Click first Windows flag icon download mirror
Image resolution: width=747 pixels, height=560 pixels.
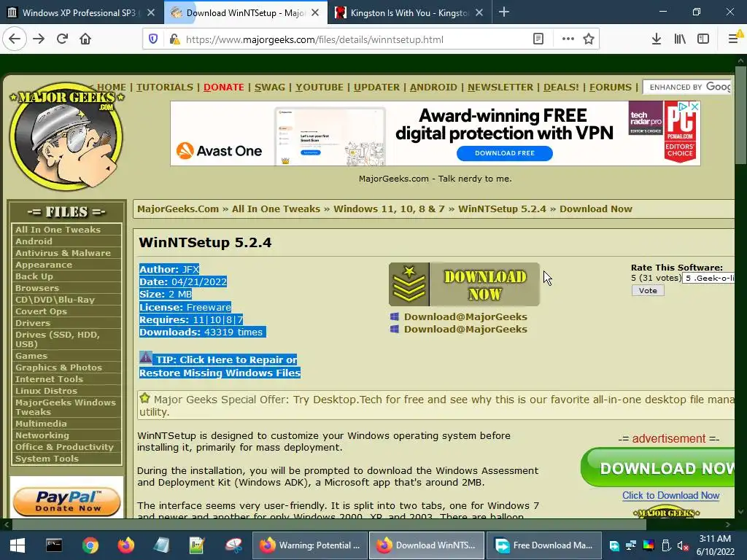pyautogui.click(x=395, y=316)
